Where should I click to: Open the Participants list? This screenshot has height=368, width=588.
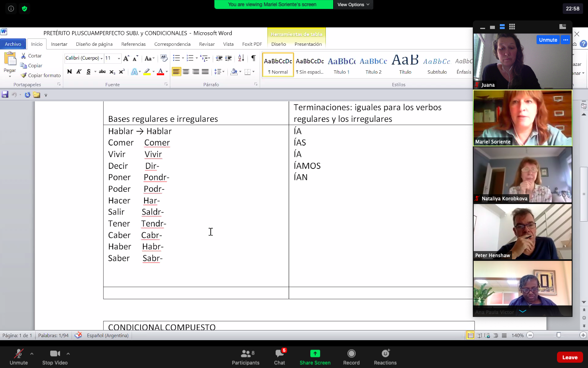pos(245,354)
